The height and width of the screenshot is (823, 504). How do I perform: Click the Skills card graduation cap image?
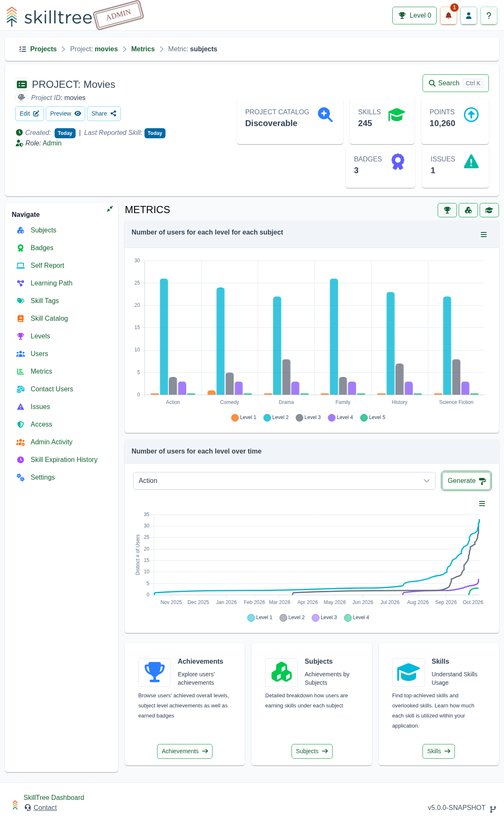pyautogui.click(x=408, y=672)
